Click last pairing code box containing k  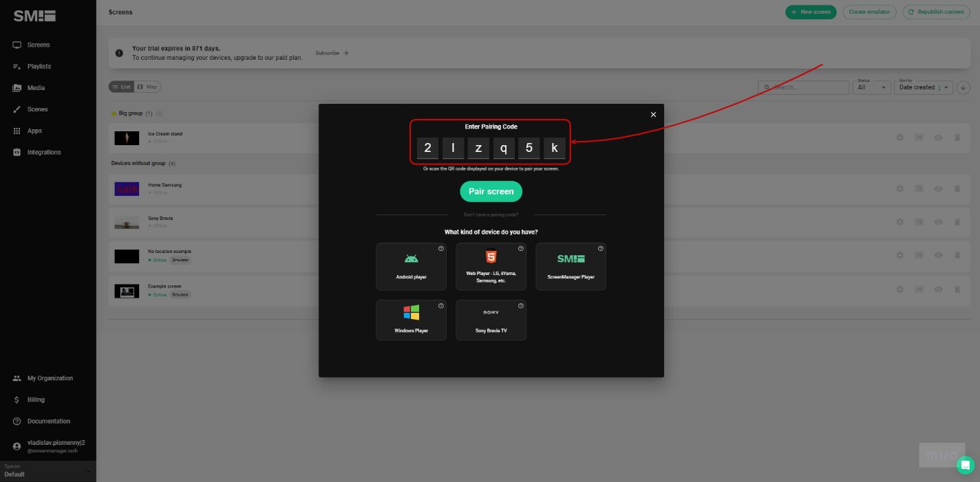pyautogui.click(x=555, y=148)
